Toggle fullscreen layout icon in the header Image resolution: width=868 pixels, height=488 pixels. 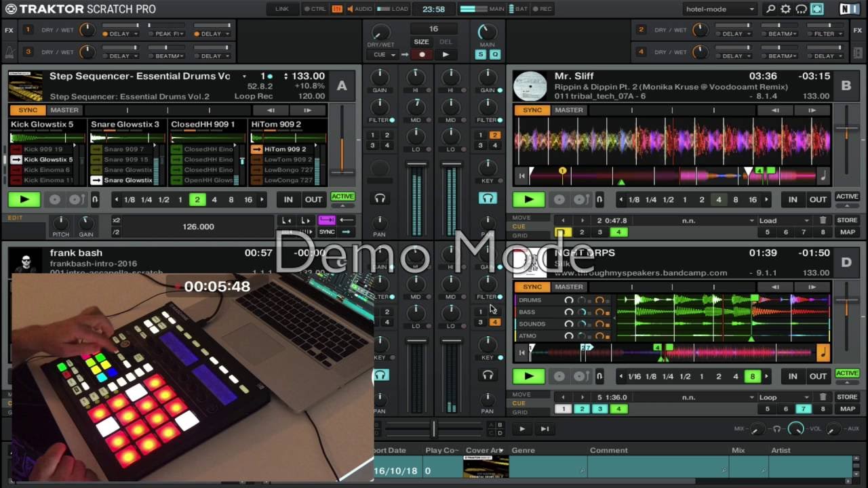[x=817, y=9]
